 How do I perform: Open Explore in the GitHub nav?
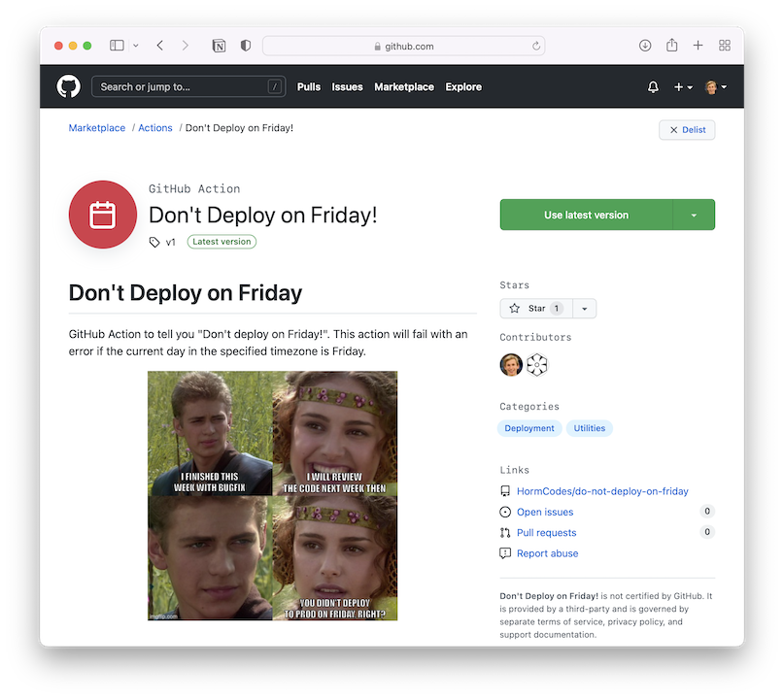[463, 87]
